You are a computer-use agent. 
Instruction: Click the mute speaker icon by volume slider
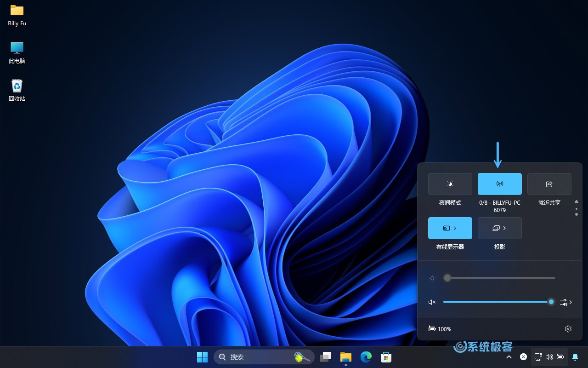pos(432,302)
